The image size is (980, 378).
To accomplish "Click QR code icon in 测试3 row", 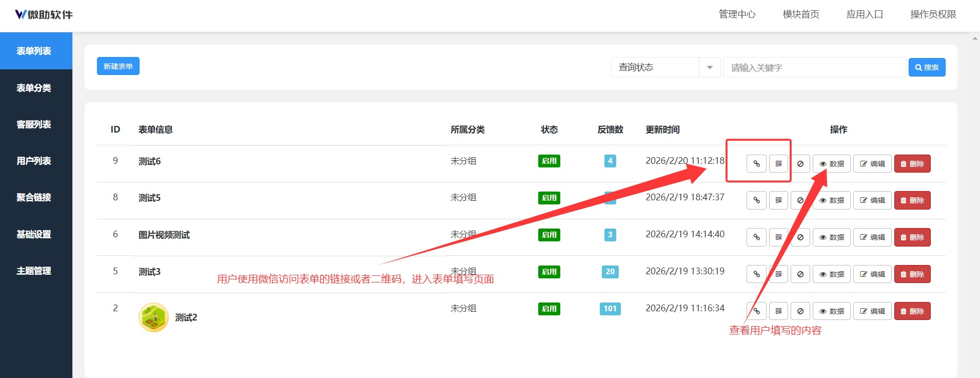I will pos(778,274).
